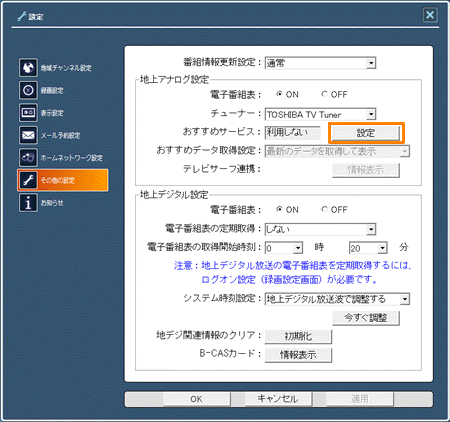Screen dimensions: 450x422
Task: Click the キャンセル button
Action: 278,399
